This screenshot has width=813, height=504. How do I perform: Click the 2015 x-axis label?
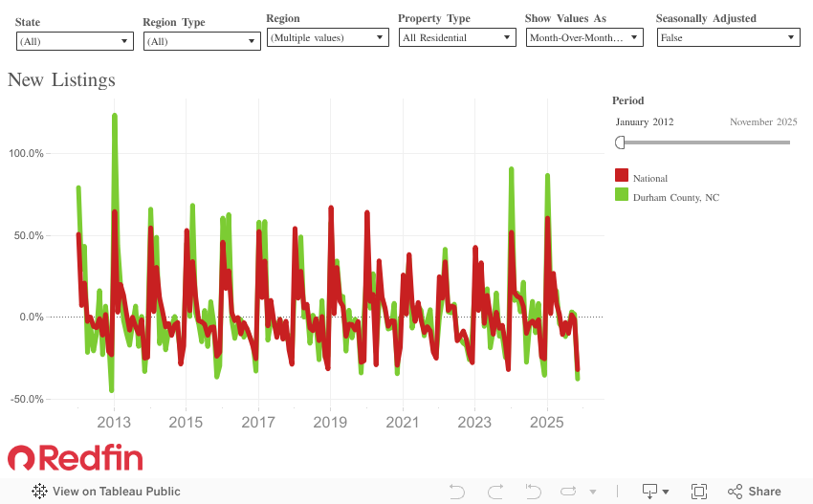click(x=186, y=422)
